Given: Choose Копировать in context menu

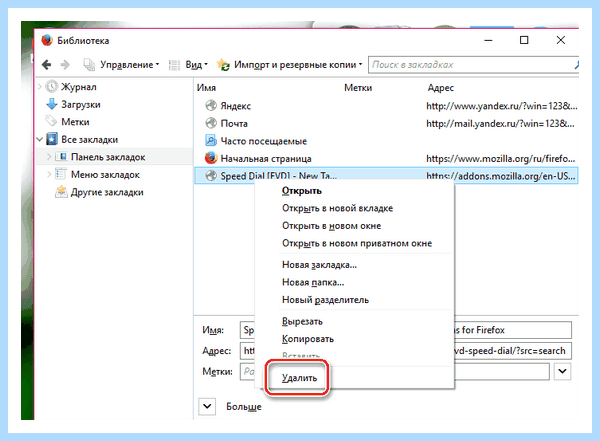Looking at the screenshot, I should point(355,339).
